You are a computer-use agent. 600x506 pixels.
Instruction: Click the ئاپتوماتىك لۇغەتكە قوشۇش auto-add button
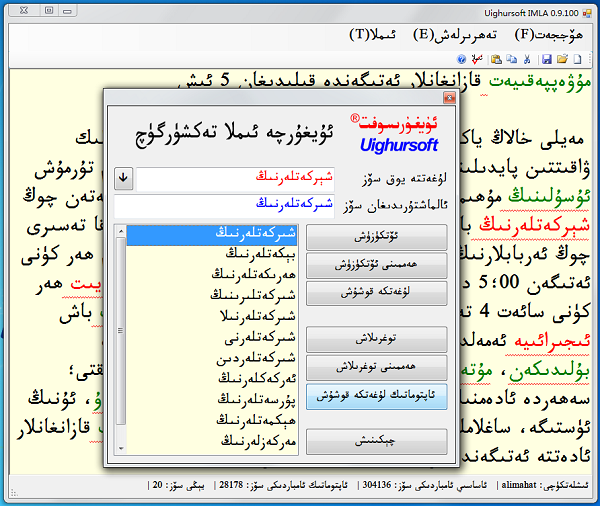377,397
